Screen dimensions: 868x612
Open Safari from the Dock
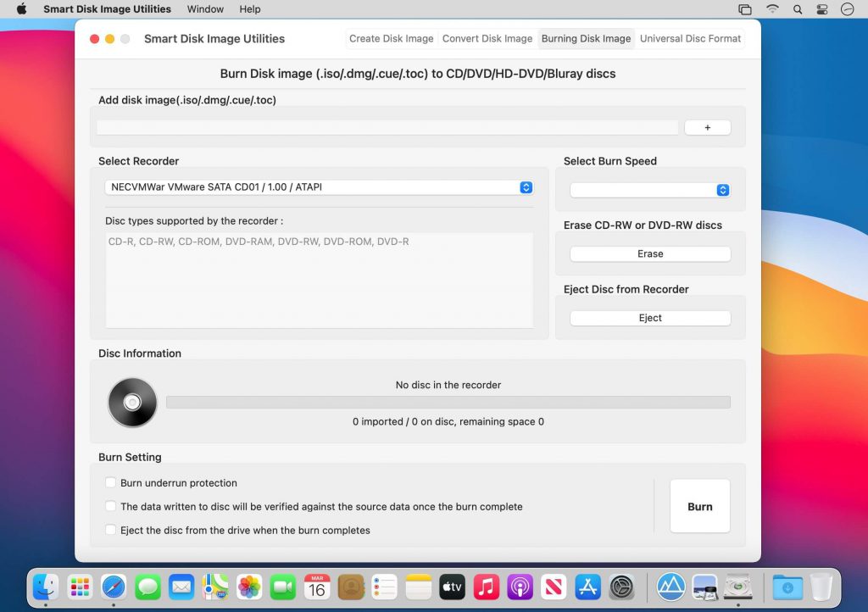click(x=114, y=587)
